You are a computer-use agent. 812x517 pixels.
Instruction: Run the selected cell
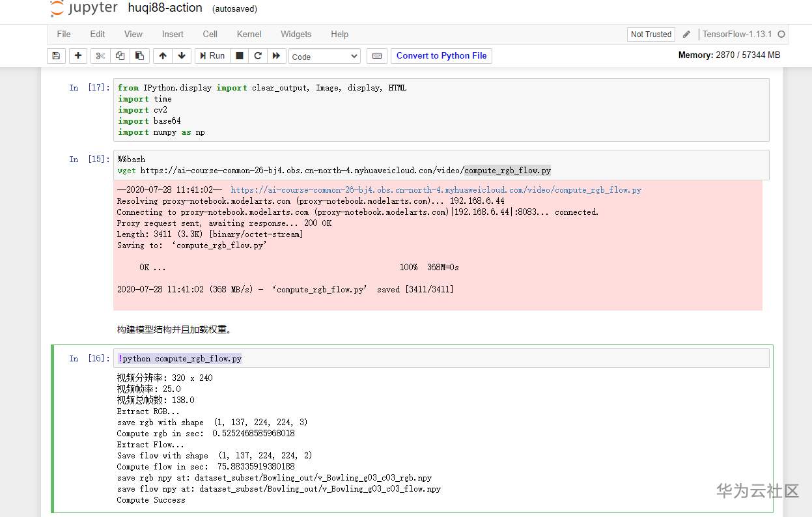[212, 56]
